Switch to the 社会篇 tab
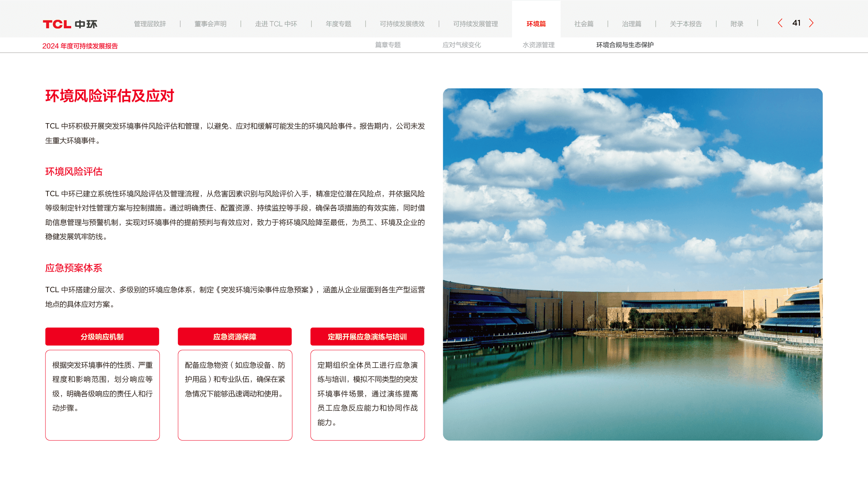868x488 pixels. coord(584,24)
